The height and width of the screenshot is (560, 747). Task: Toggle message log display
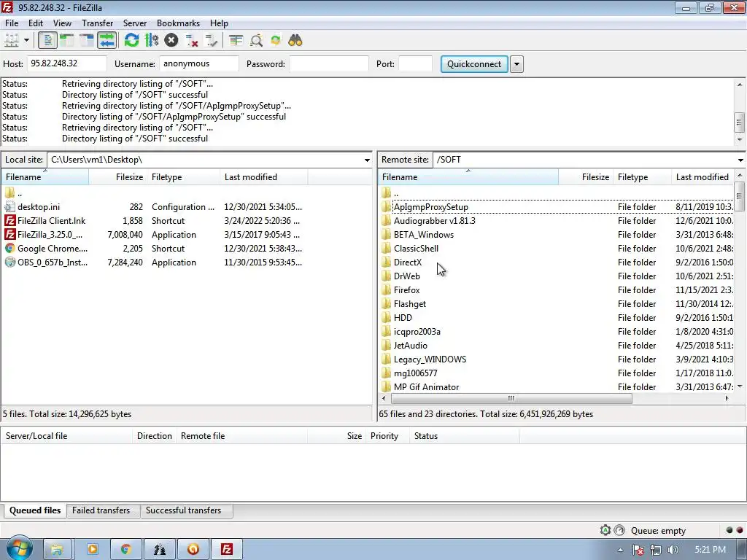tap(47, 41)
